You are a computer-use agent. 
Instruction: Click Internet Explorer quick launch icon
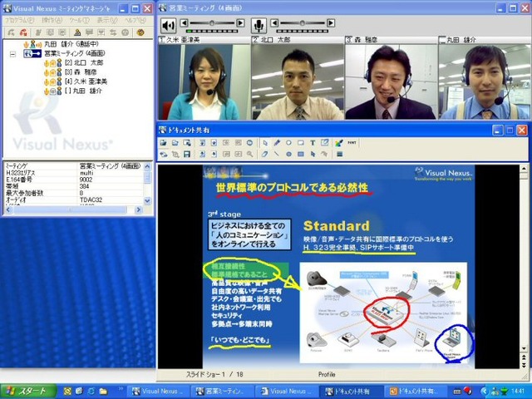click(x=91, y=392)
